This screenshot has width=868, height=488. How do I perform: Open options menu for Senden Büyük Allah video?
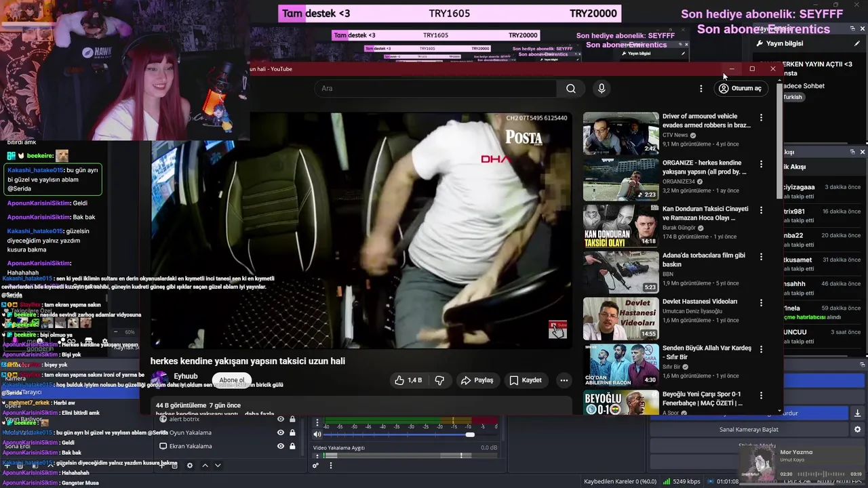click(x=761, y=349)
